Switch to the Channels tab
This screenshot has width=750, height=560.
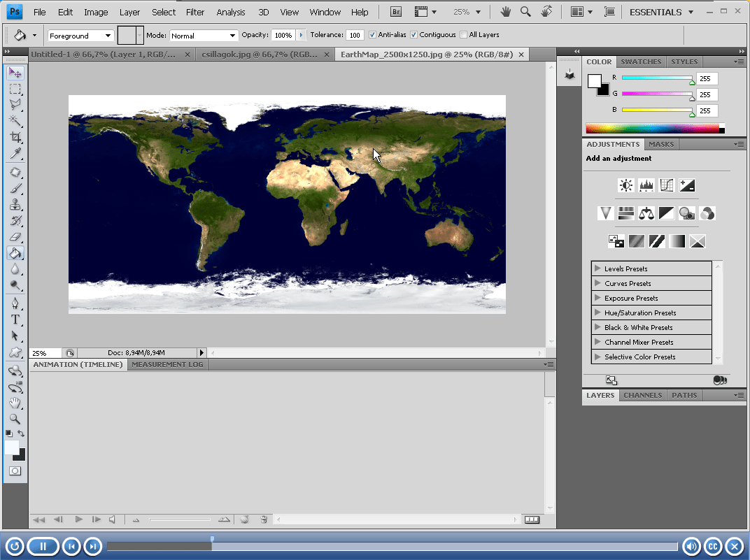pyautogui.click(x=642, y=395)
